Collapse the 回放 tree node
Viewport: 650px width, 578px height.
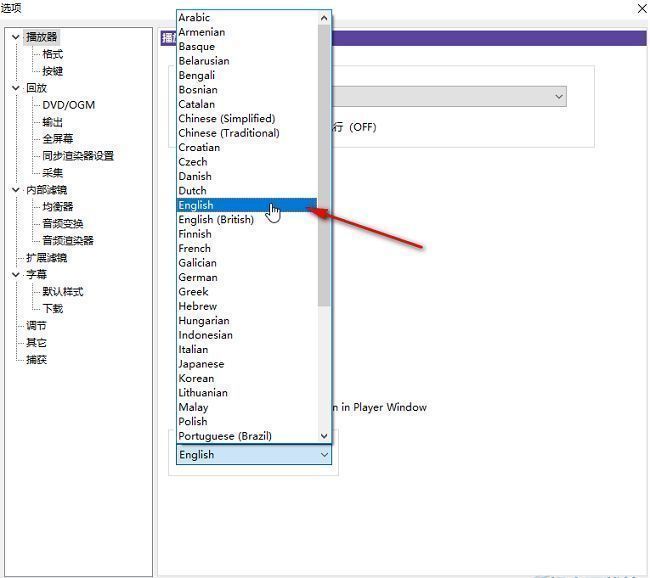click(16, 88)
